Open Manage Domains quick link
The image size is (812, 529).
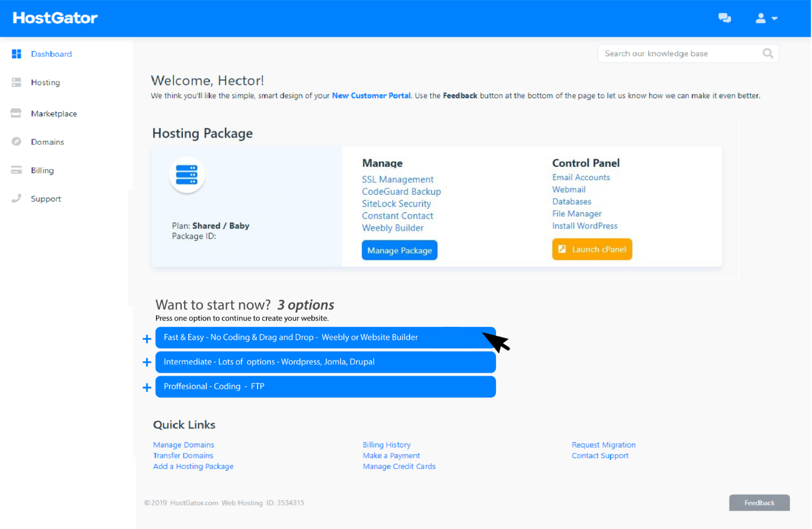coord(183,445)
